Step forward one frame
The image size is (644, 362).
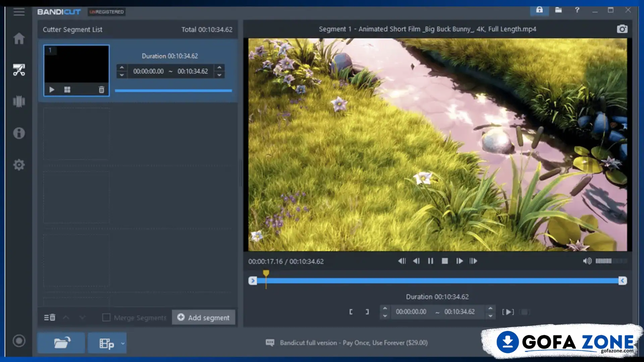click(459, 261)
